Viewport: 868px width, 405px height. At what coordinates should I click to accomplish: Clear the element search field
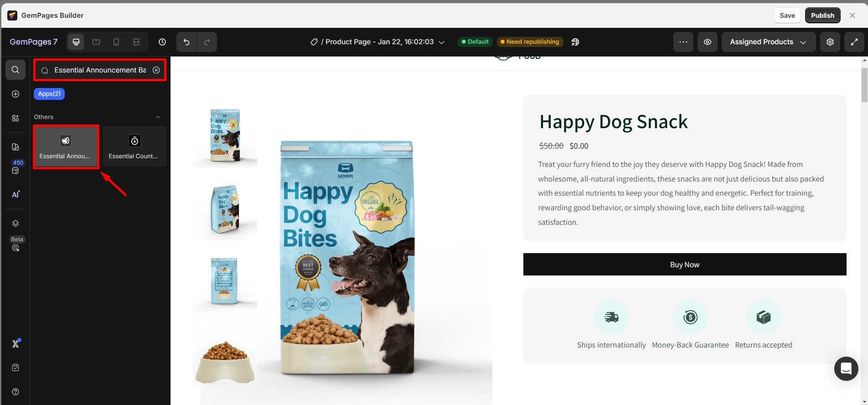(x=156, y=70)
